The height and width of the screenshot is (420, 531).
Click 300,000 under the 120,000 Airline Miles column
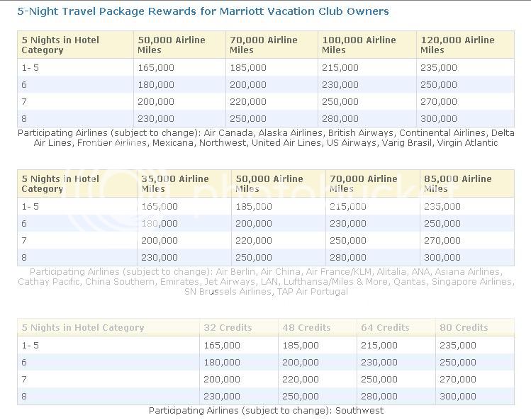pos(439,119)
